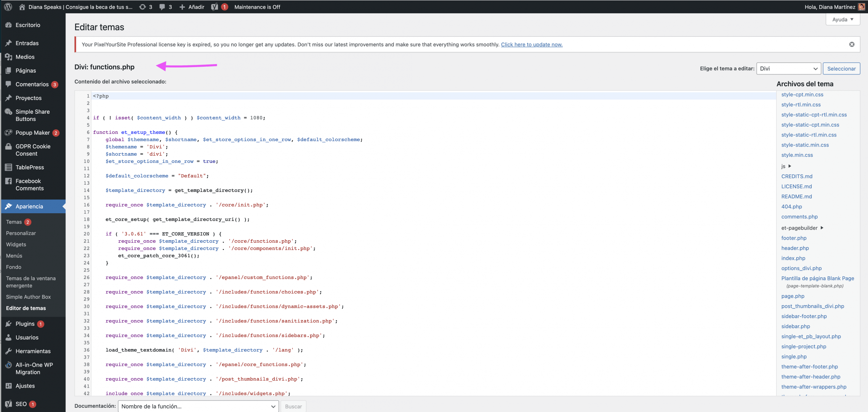The height and width of the screenshot is (412, 868).
Task: Open Personalizar submenu item
Action: pyautogui.click(x=21, y=233)
